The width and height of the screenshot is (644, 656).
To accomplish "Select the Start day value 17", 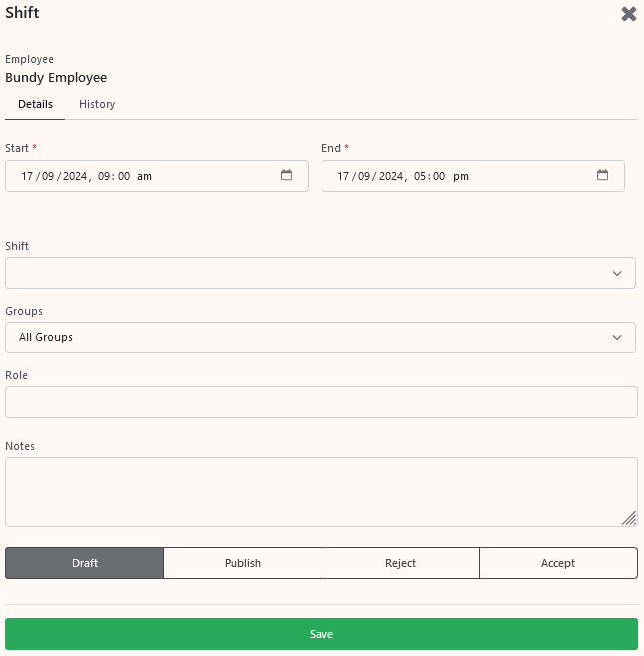I will pos(27,176).
